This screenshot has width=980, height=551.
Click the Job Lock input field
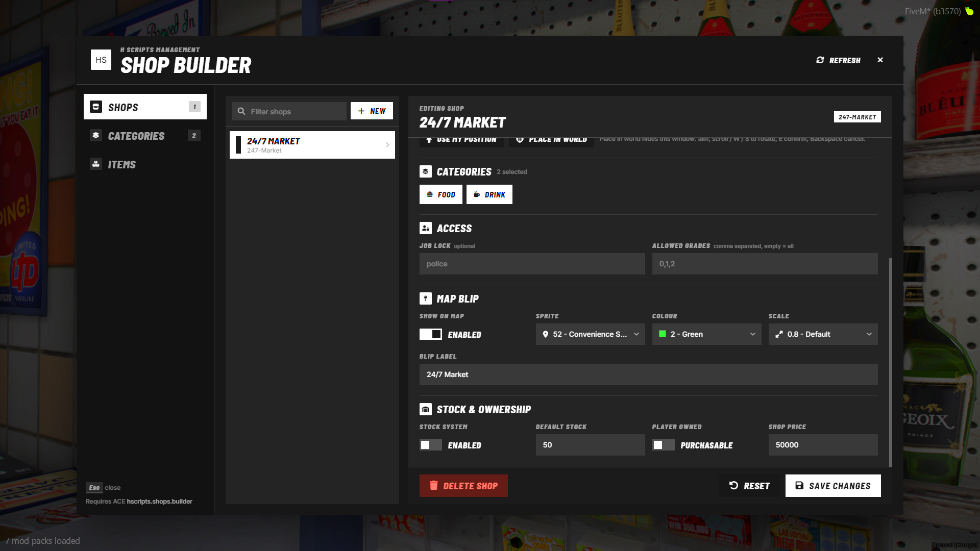[x=532, y=264]
